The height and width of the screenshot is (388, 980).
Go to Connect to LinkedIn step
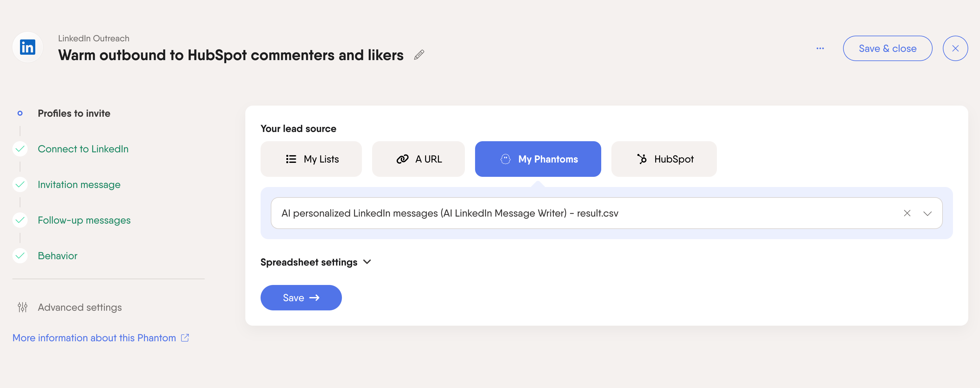(x=83, y=149)
